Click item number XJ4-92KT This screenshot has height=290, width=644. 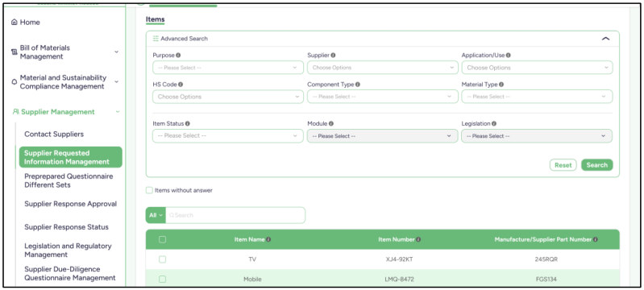pos(399,259)
